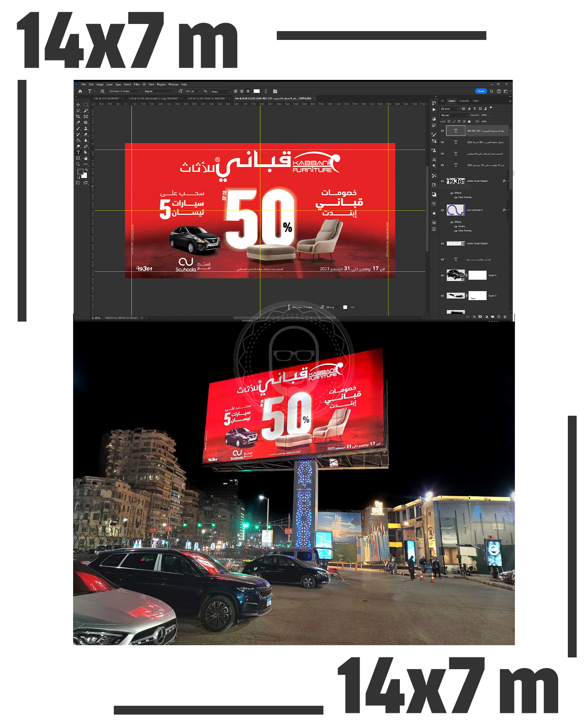Image resolution: width=588 pixels, height=723 pixels.
Task: Select the Clone Stamp tool
Action: coord(86,129)
